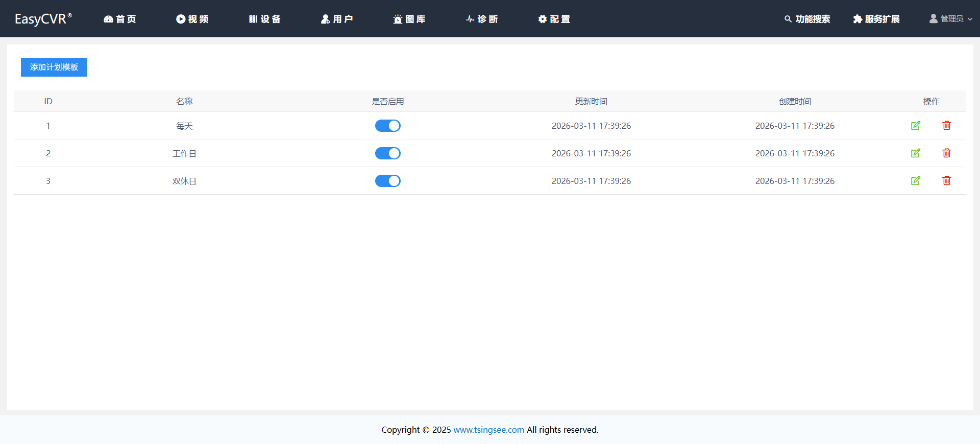The height and width of the screenshot is (444, 980).
Task: Open the 功能搜索 search feature
Action: pyautogui.click(x=807, y=19)
